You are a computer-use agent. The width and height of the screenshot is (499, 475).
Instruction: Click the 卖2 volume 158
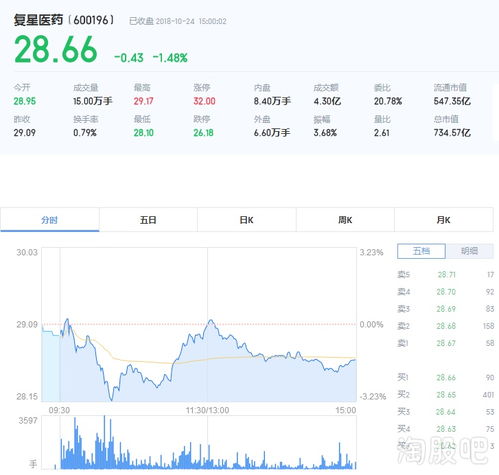pos(488,326)
